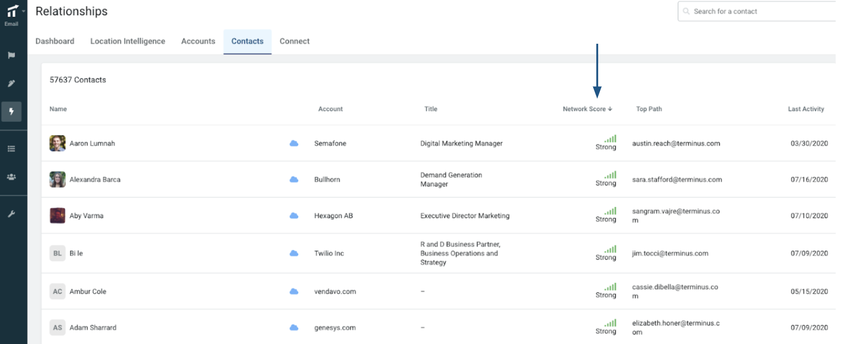Switch to the Dashboard tab
Viewport: 868px width, 344px height.
tap(55, 41)
